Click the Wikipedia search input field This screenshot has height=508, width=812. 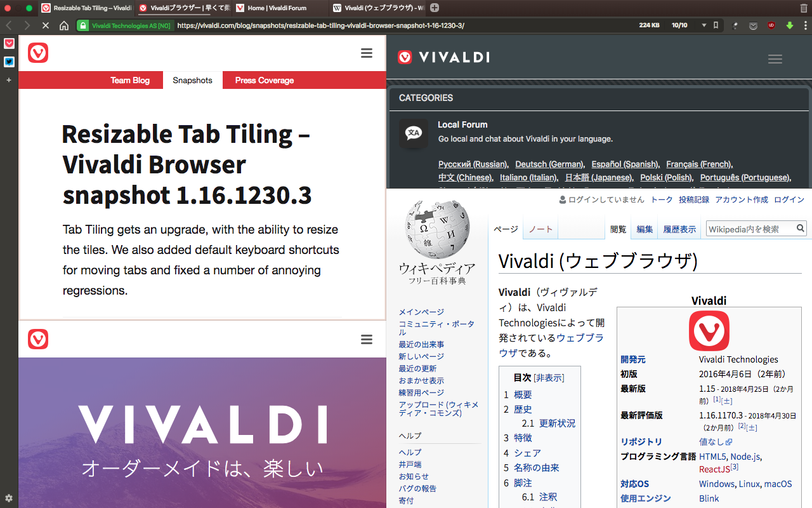(x=750, y=229)
